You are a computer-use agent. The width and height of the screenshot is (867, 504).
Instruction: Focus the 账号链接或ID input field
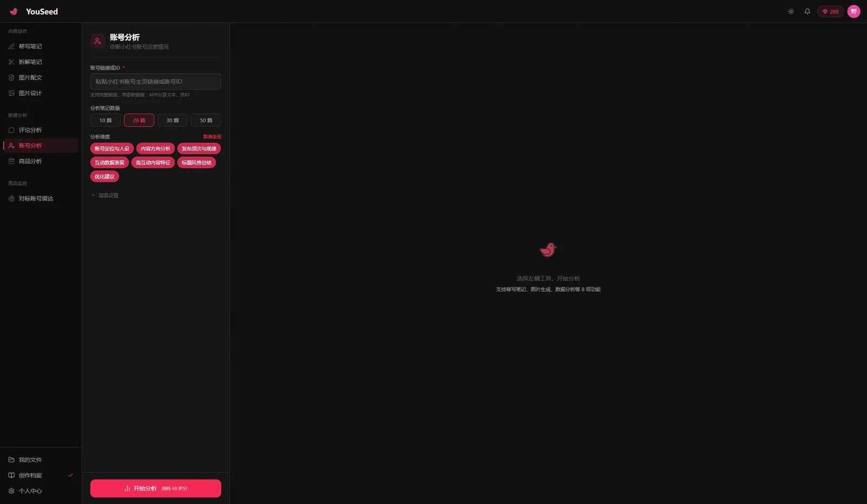pos(156,82)
